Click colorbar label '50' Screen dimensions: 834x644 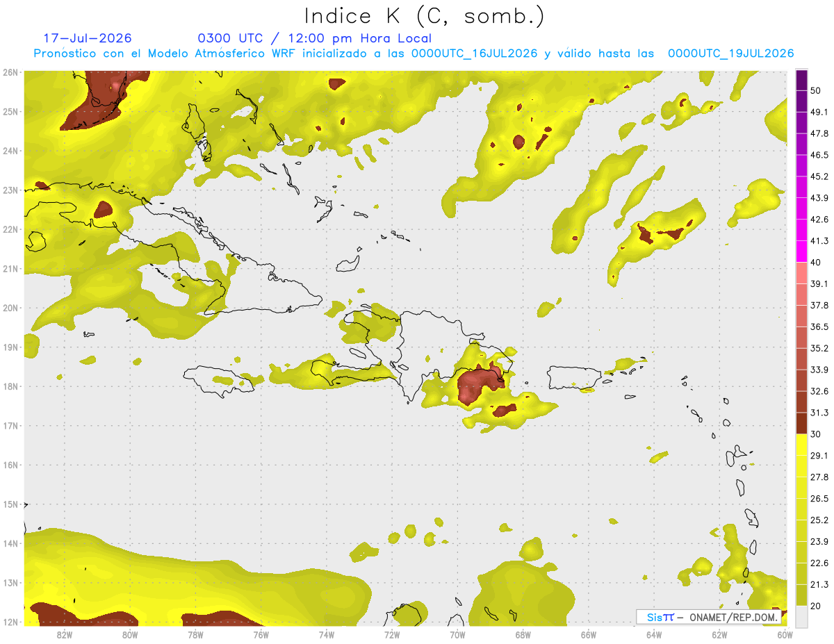pyautogui.click(x=816, y=91)
